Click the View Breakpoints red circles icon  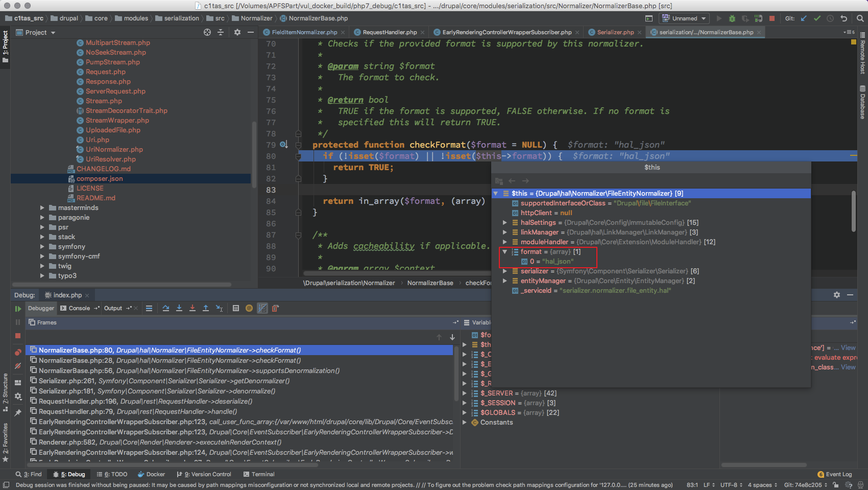point(18,352)
